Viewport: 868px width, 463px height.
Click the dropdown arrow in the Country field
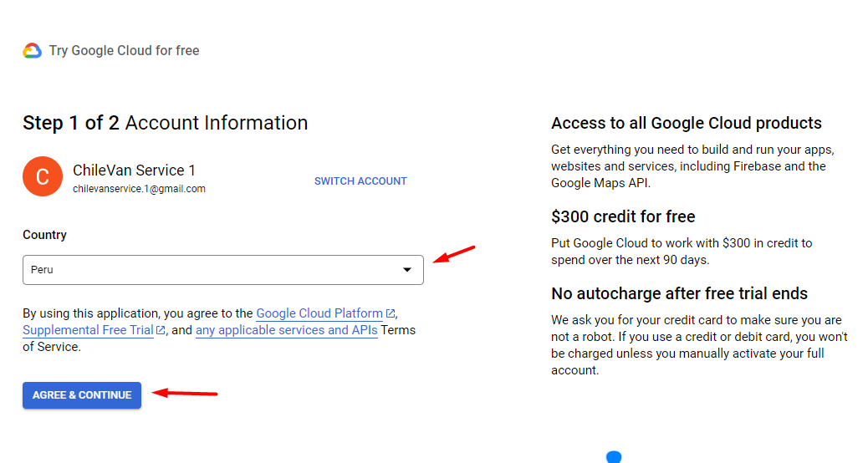407,270
